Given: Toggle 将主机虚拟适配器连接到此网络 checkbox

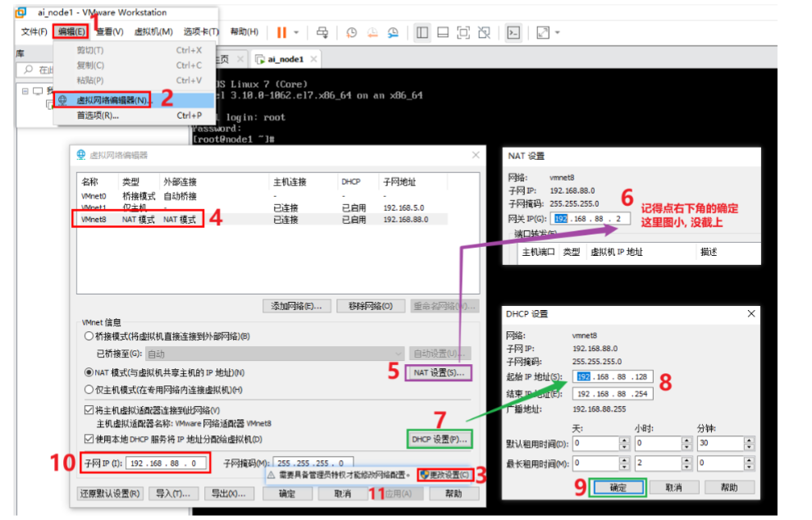Looking at the screenshot, I should [89, 410].
